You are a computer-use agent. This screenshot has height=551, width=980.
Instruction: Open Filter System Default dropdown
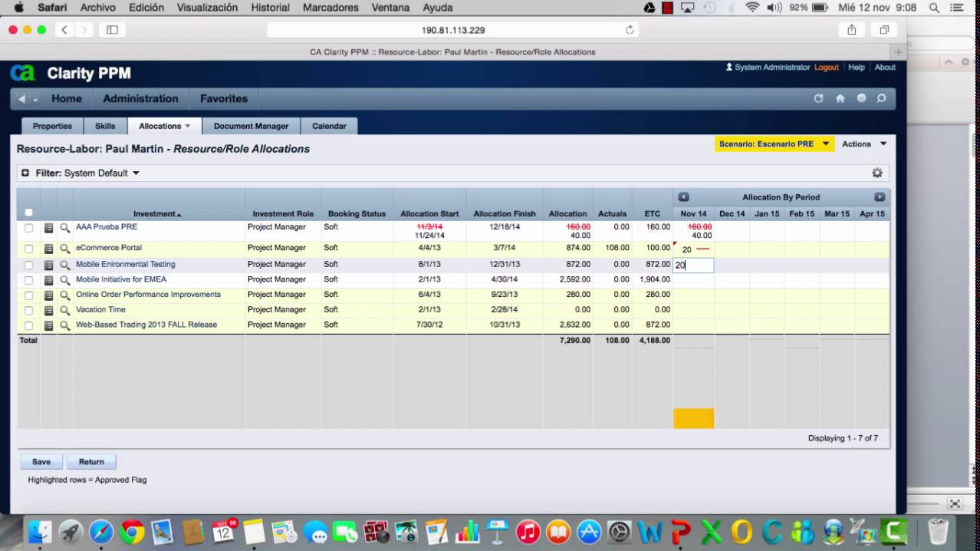[102, 173]
